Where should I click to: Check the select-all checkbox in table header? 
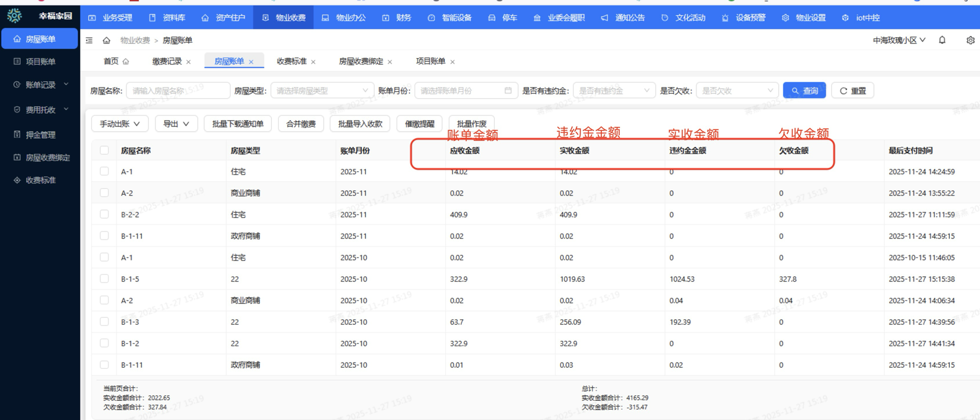tap(104, 150)
